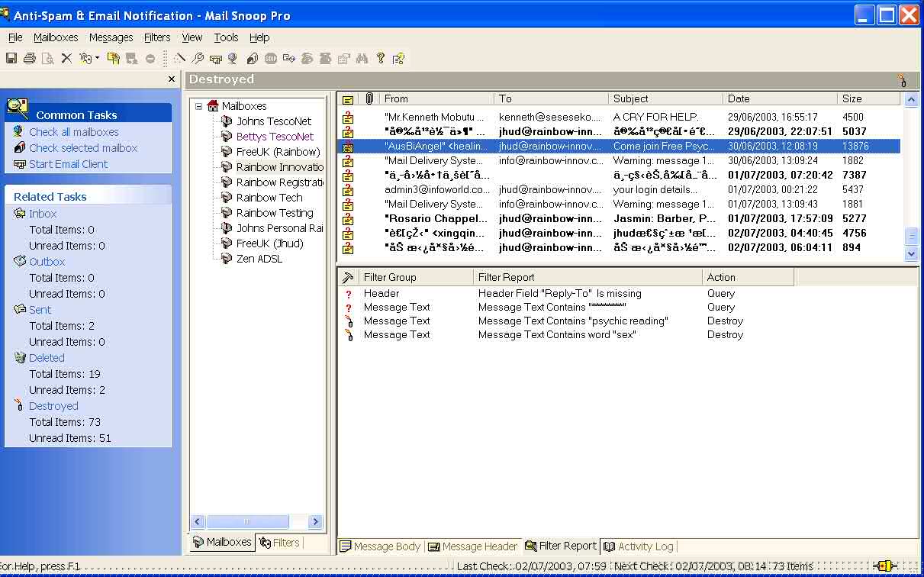
Task: Click the context help icon at toolbar end
Action: [398, 58]
